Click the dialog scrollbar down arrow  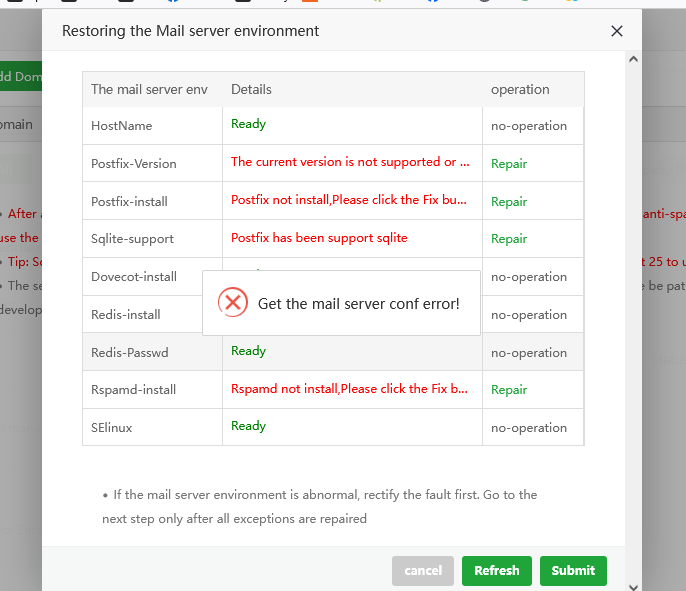pyautogui.click(x=633, y=584)
